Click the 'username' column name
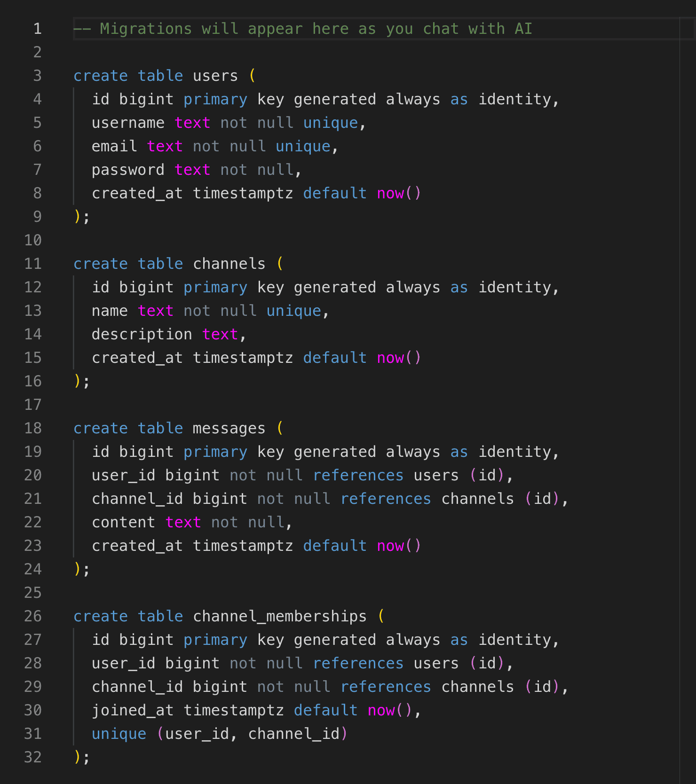The image size is (696, 784). pyautogui.click(x=128, y=123)
